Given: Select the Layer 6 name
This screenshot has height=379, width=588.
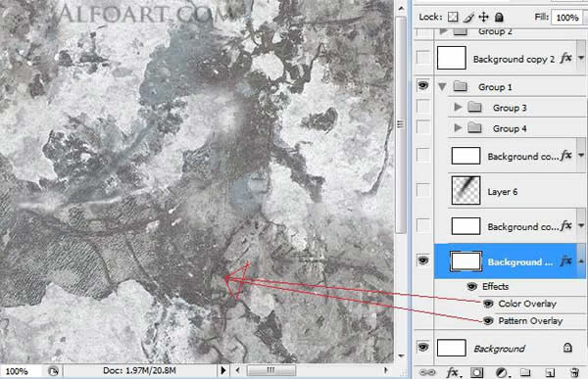Looking at the screenshot, I should coord(503,192).
